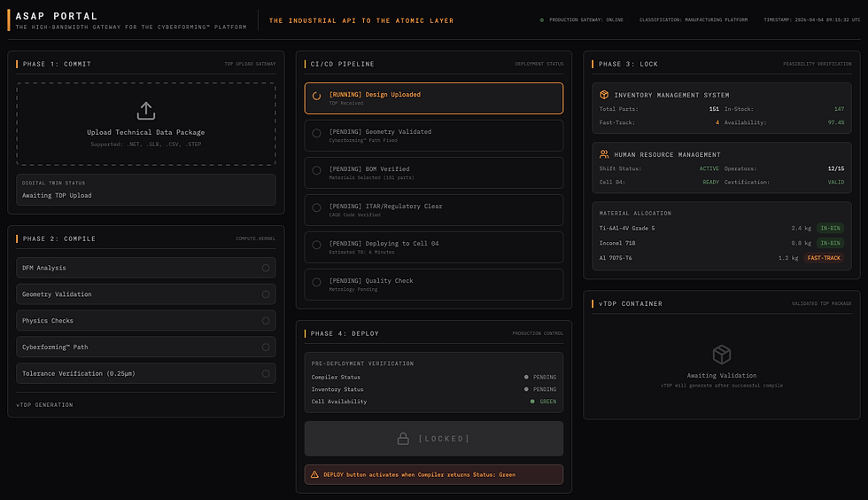This screenshot has height=500, width=868.
Task: Click the deploy button activation warning banner
Action: [433, 474]
